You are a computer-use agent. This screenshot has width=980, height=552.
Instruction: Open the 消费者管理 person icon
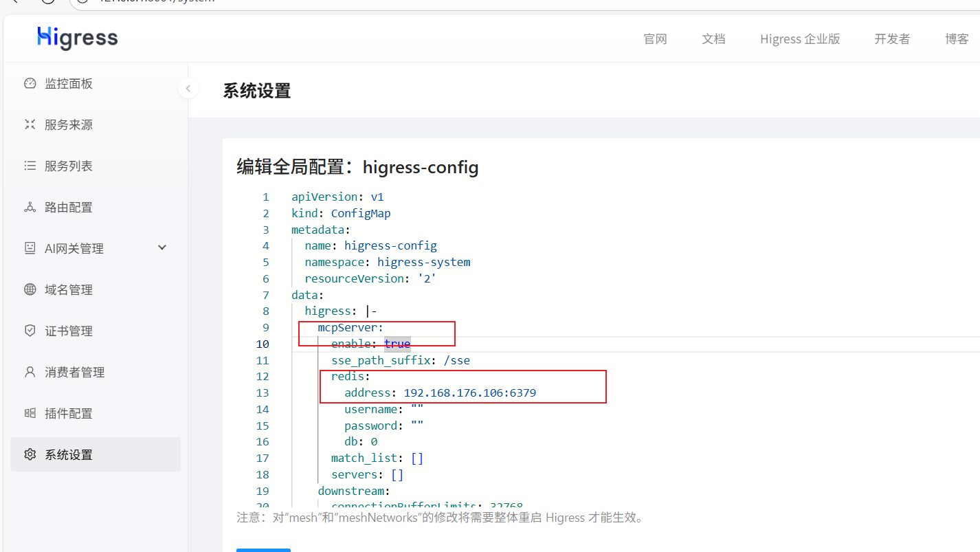click(30, 372)
